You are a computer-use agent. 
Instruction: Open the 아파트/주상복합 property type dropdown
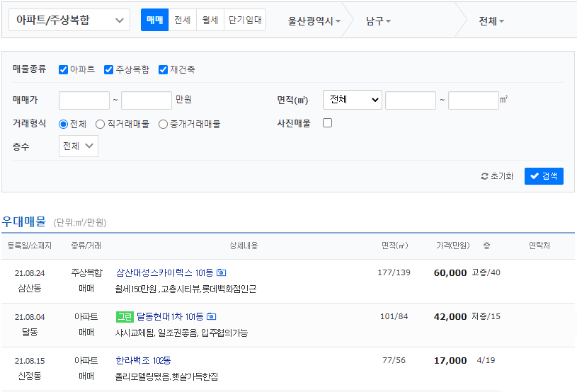69,20
